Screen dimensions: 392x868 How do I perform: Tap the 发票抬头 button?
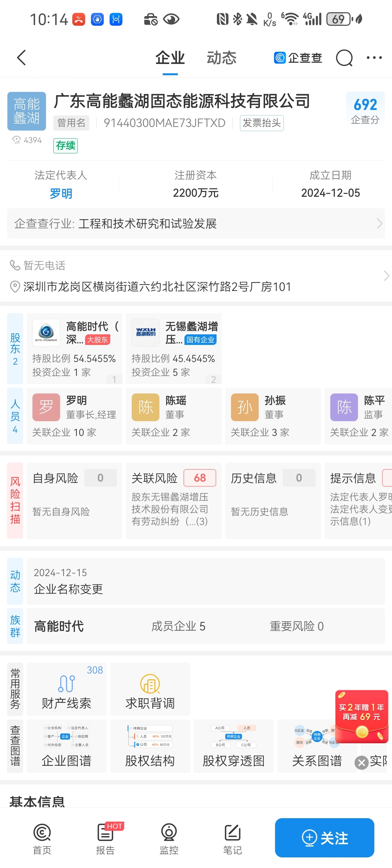[262, 123]
